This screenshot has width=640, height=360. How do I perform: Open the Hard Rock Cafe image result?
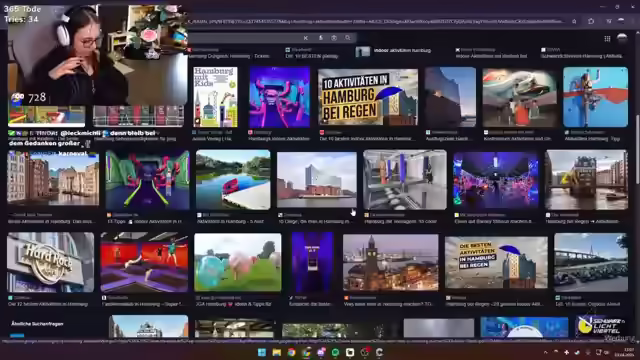click(x=51, y=262)
